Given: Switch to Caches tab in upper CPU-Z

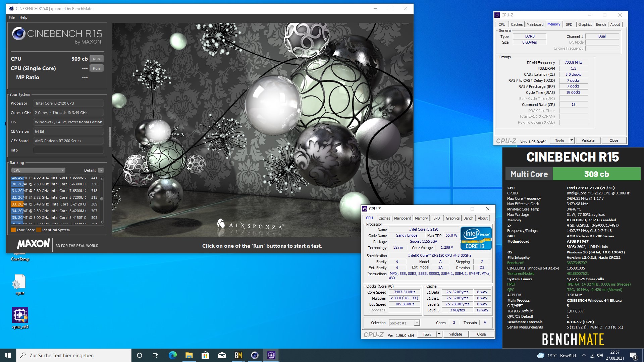Looking at the screenshot, I should pos(517,24).
